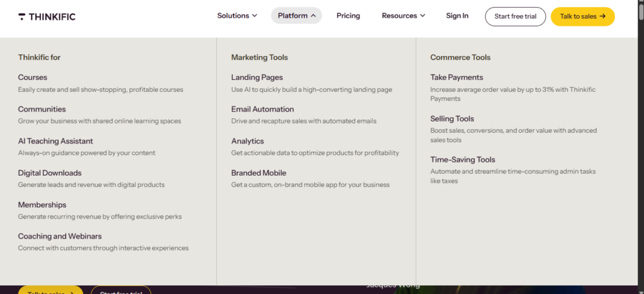The image size is (644, 294).
Task: Open the Courses link
Action: click(33, 77)
